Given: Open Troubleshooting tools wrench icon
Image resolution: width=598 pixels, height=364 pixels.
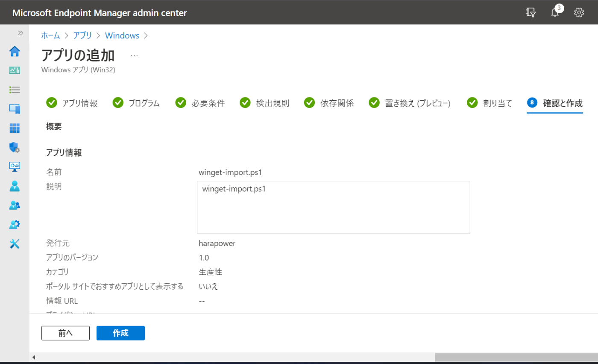Looking at the screenshot, I should [x=15, y=244].
